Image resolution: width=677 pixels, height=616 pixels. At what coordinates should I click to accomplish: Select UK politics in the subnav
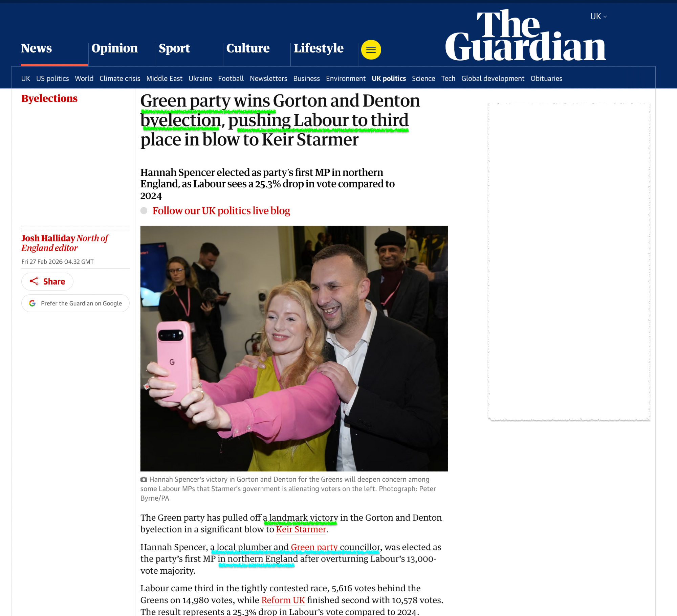coord(389,78)
